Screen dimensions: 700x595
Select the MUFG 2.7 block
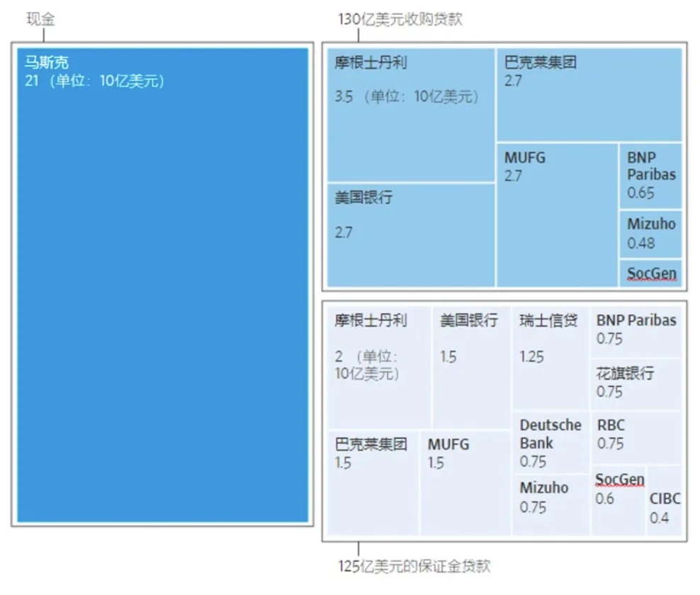coord(557,215)
